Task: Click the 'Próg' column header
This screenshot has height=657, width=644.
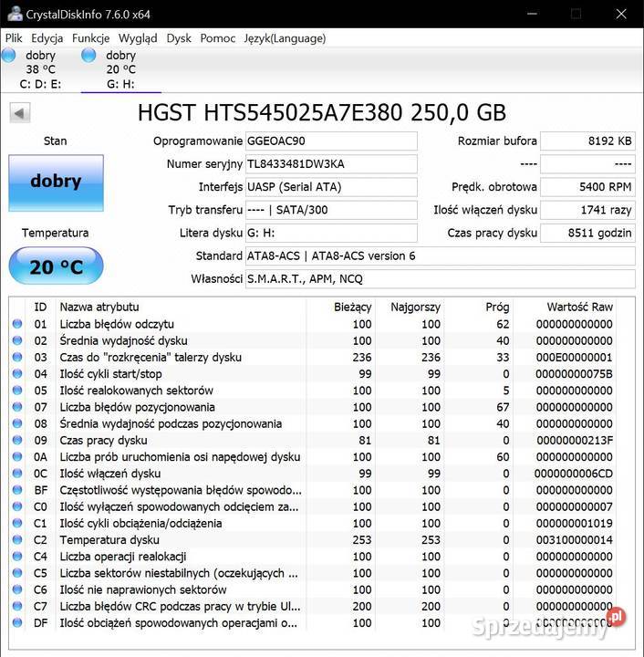Action: [x=497, y=308]
